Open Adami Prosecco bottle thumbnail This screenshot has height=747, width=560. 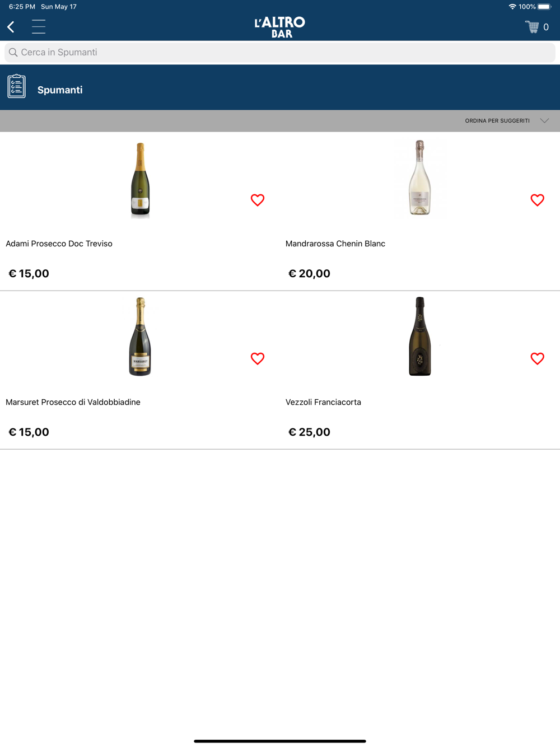(140, 179)
